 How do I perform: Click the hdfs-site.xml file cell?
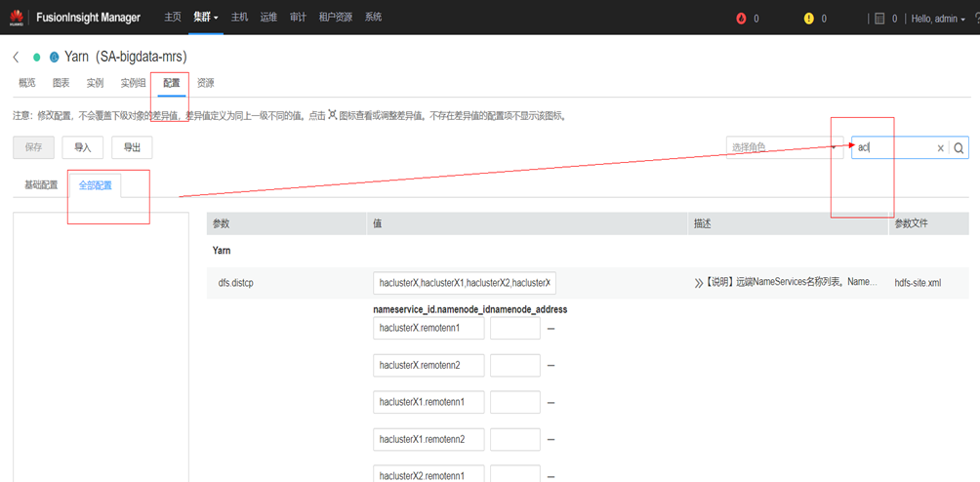(918, 283)
